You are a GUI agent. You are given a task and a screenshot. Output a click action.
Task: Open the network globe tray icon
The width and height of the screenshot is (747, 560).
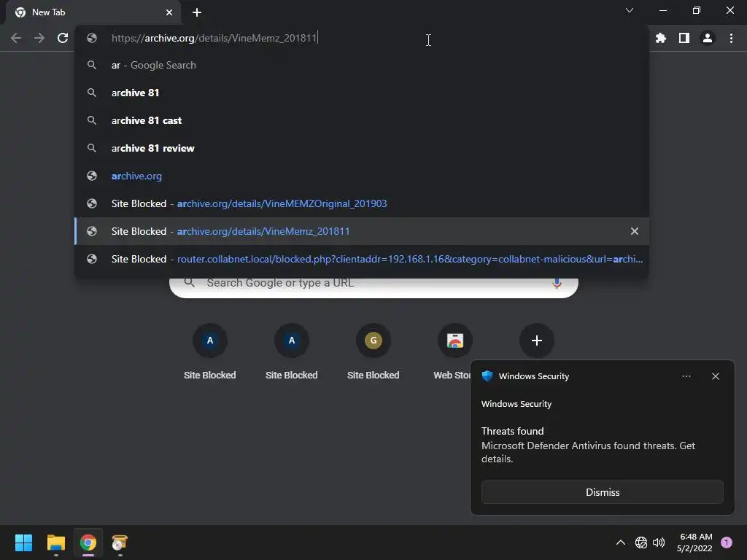(641, 542)
